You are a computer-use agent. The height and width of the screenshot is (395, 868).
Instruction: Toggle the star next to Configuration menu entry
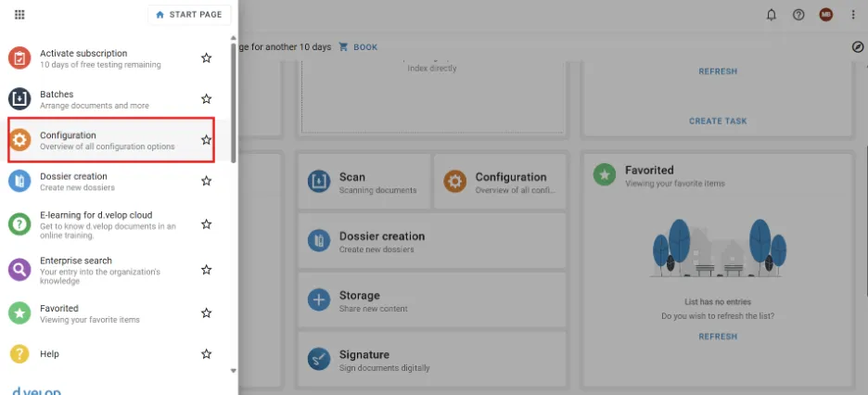coord(207,140)
